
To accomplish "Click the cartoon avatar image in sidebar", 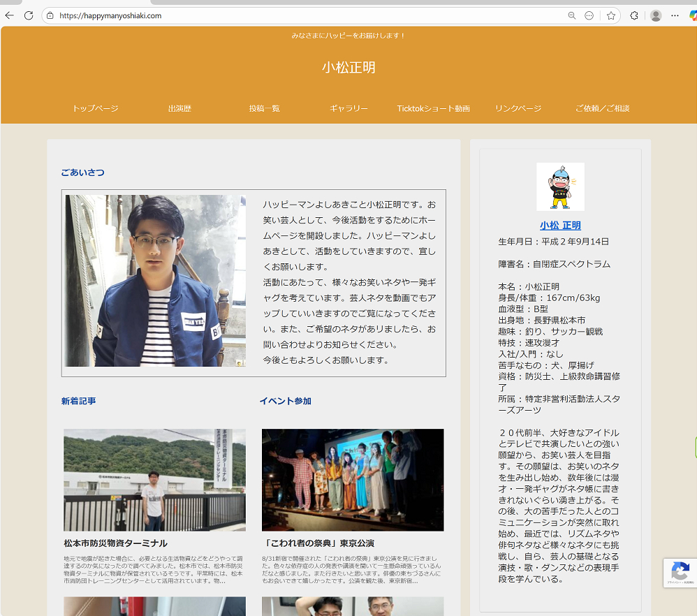I will coord(560,186).
